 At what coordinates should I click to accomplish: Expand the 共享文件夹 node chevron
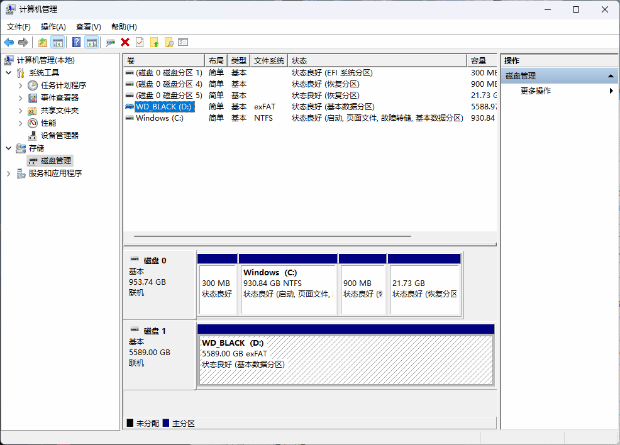[20, 110]
